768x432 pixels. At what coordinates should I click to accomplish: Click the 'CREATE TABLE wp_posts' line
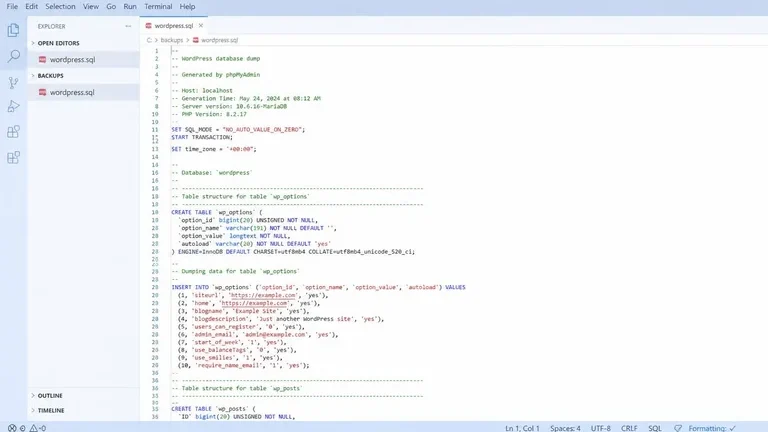[x=214, y=408]
